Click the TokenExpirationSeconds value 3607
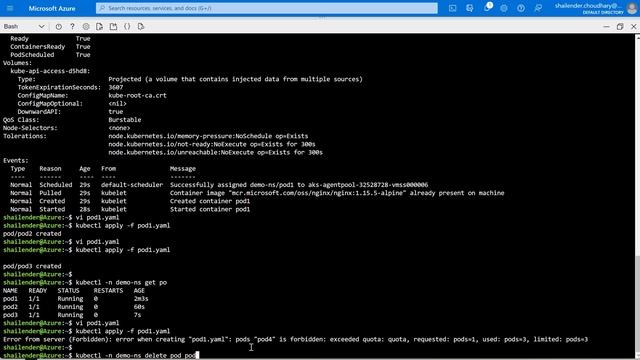Viewport: 640px width, 360px height. [116, 87]
